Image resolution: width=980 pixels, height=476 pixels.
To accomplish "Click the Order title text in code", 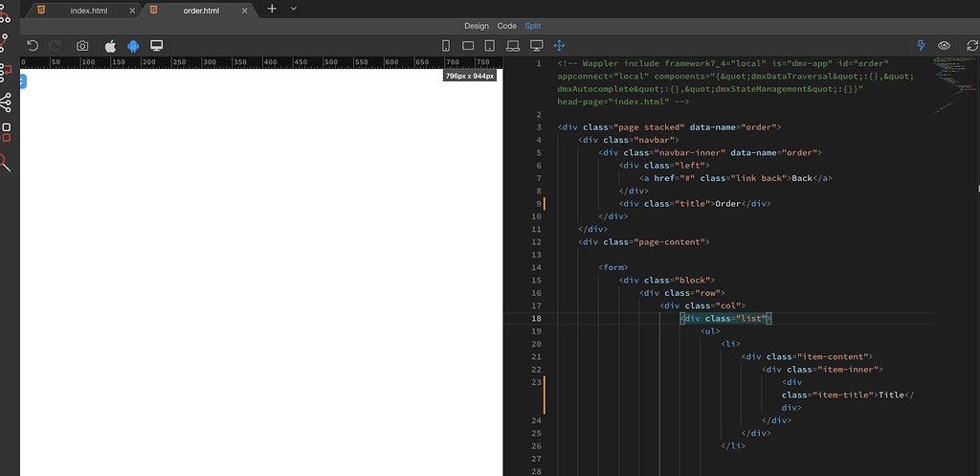I will [728, 204].
